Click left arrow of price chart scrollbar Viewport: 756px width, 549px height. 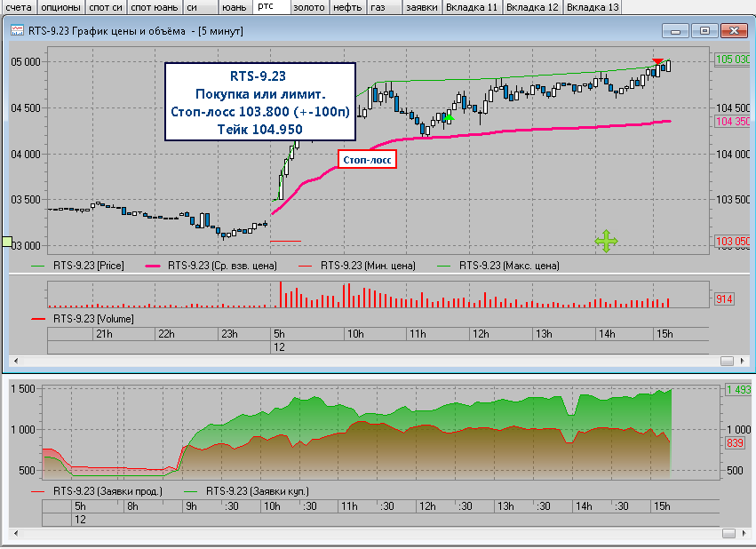pos(16,361)
